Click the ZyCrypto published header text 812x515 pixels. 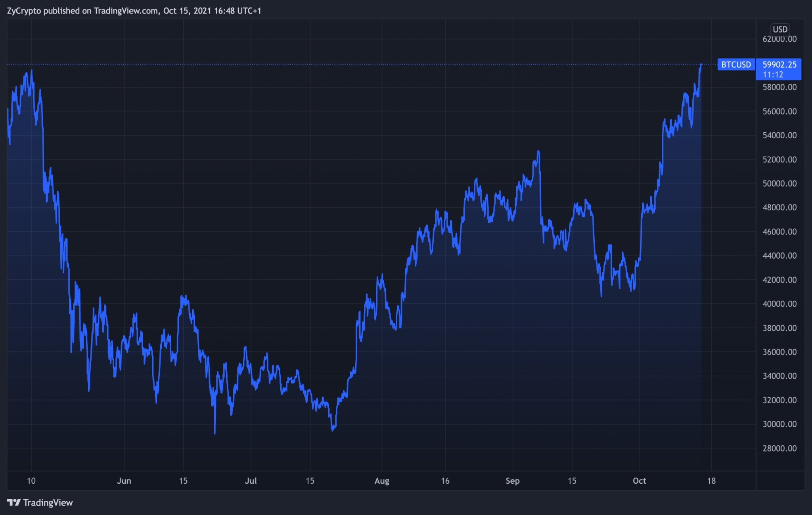click(x=134, y=11)
